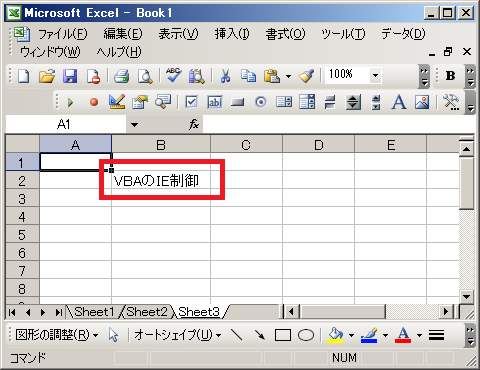Viewport: 480px width, 370px height.
Task: Expand the Paste options arrow
Action: (x=288, y=77)
